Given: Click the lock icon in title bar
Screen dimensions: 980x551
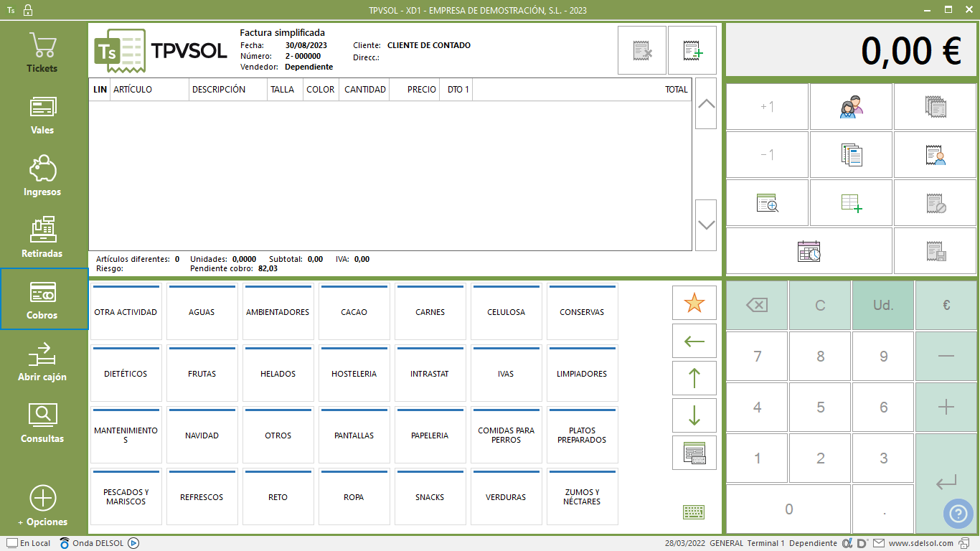Looking at the screenshot, I should coord(27,10).
